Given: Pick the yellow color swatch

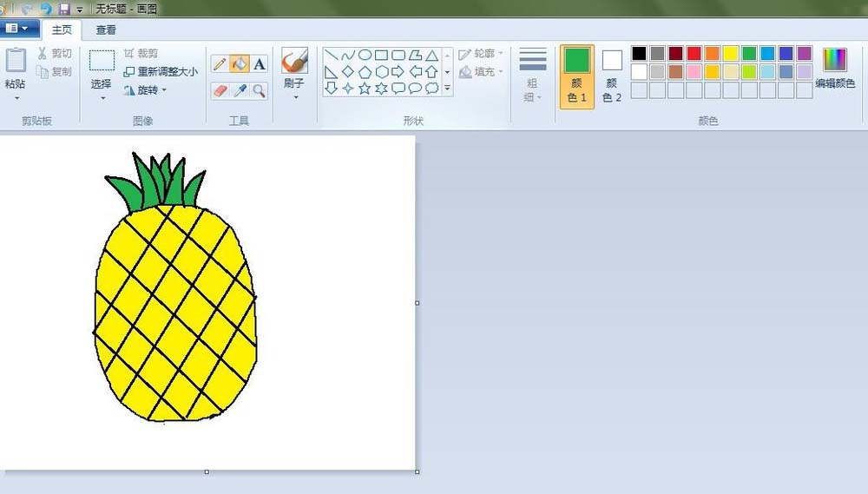Looking at the screenshot, I should pos(731,53).
